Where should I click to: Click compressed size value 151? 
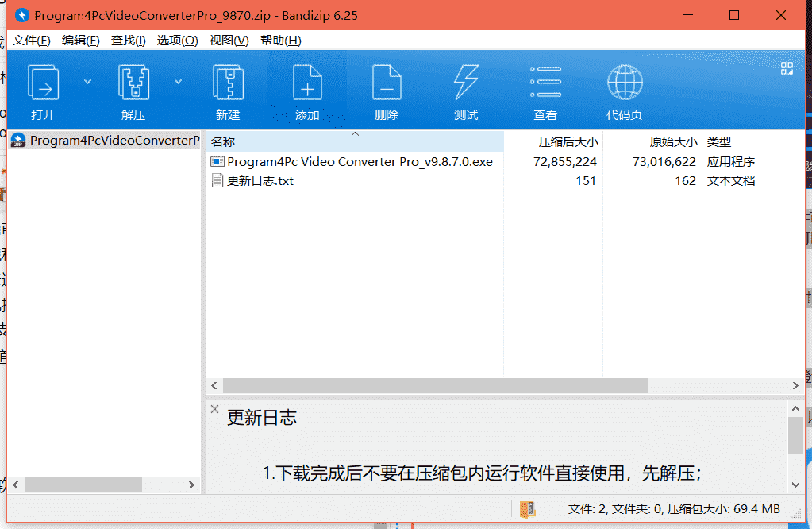[586, 181]
